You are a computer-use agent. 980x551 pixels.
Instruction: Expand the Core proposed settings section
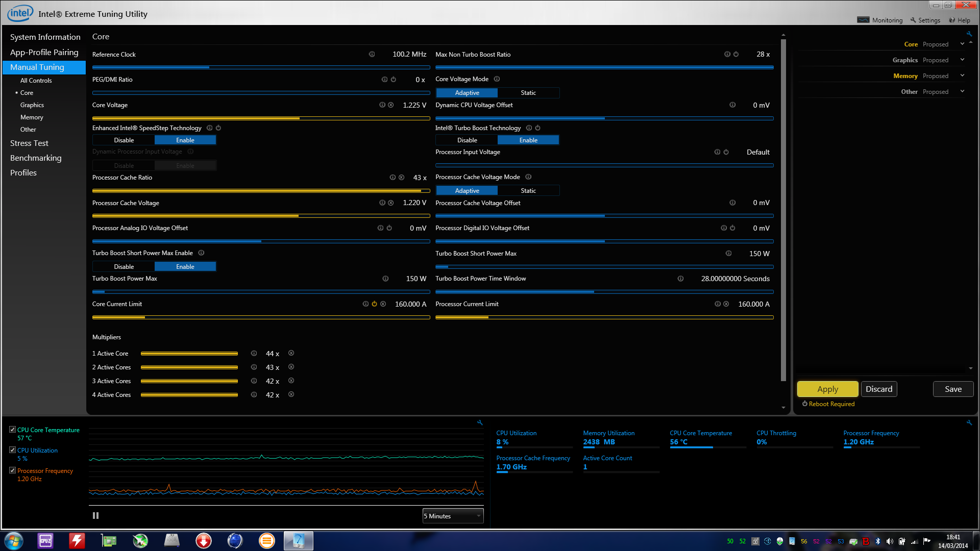962,44
